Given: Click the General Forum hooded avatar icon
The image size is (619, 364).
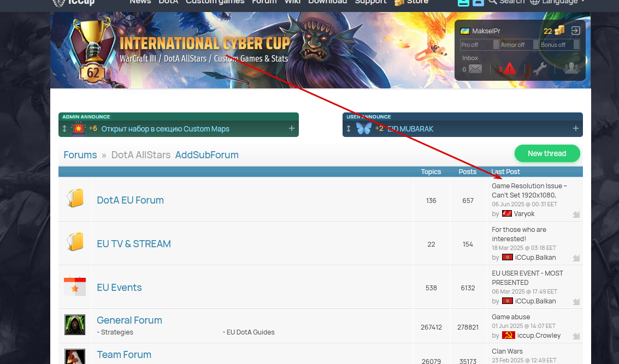Looking at the screenshot, I should coord(75,325).
